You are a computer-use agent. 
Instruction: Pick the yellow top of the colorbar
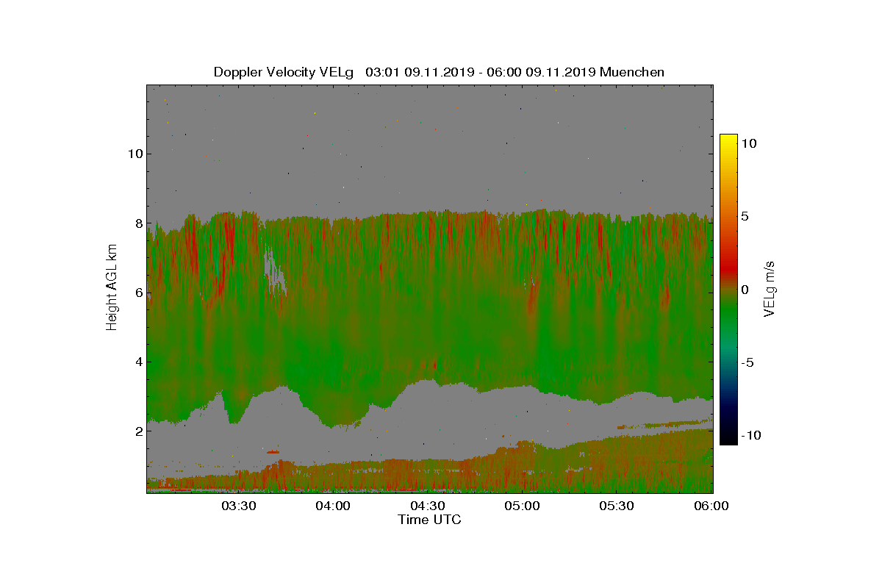point(728,141)
